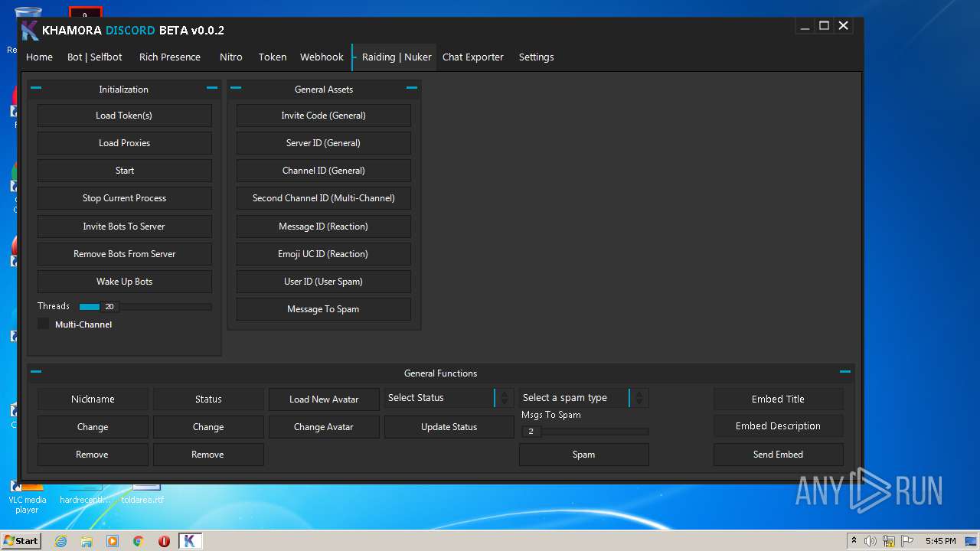Go to the Rich Presence tab
The width and height of the screenshot is (980, 551).
(170, 57)
